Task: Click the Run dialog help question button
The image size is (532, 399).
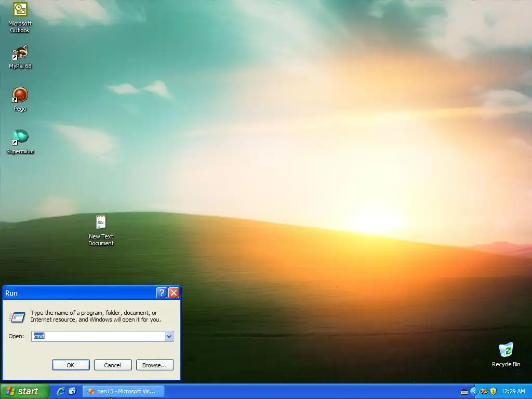Action: pyautogui.click(x=162, y=293)
